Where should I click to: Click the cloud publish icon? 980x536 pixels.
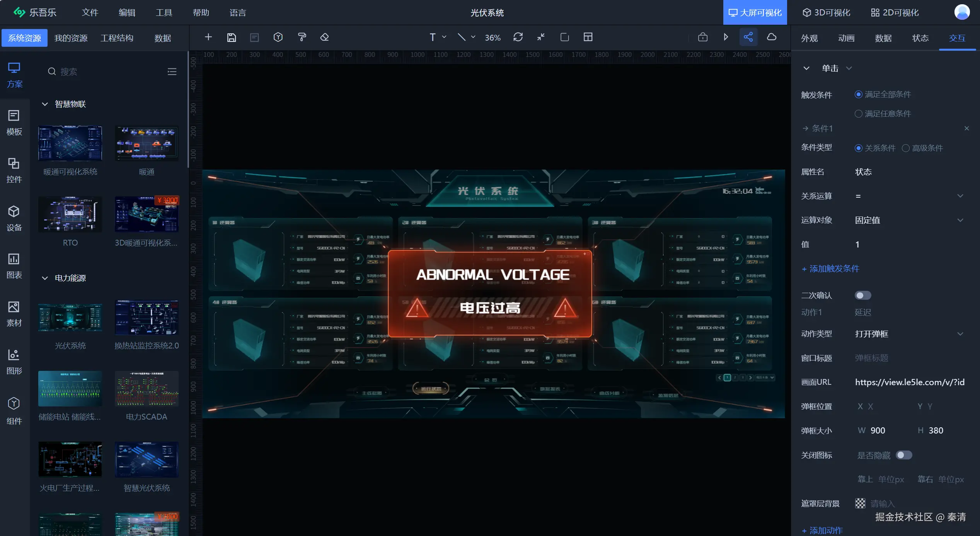click(772, 38)
